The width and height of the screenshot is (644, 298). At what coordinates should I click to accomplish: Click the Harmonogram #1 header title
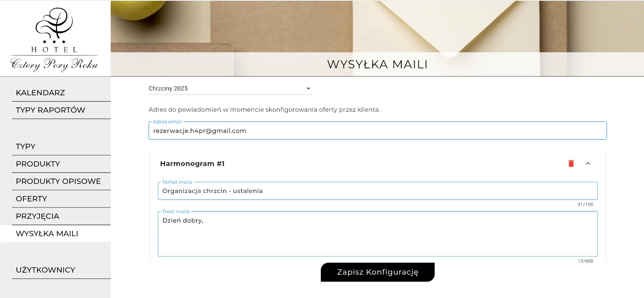click(x=192, y=164)
